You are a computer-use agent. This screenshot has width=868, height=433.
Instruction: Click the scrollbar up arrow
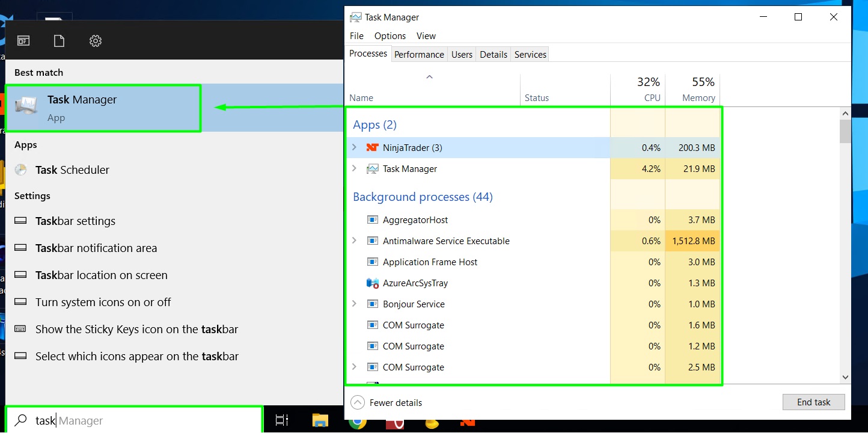(x=845, y=113)
